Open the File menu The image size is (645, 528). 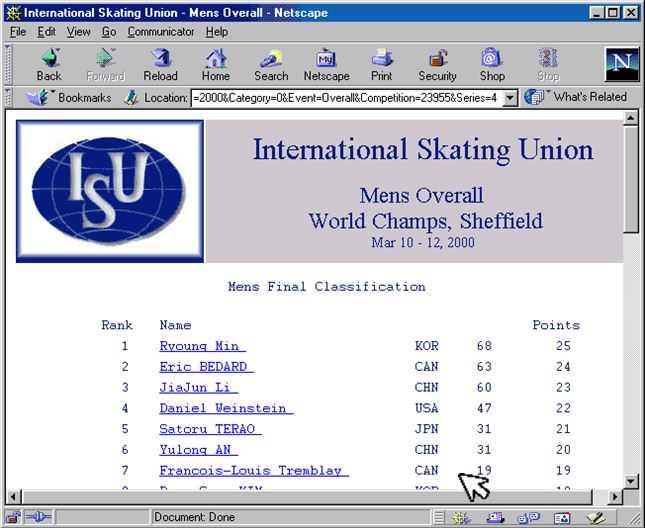18,32
